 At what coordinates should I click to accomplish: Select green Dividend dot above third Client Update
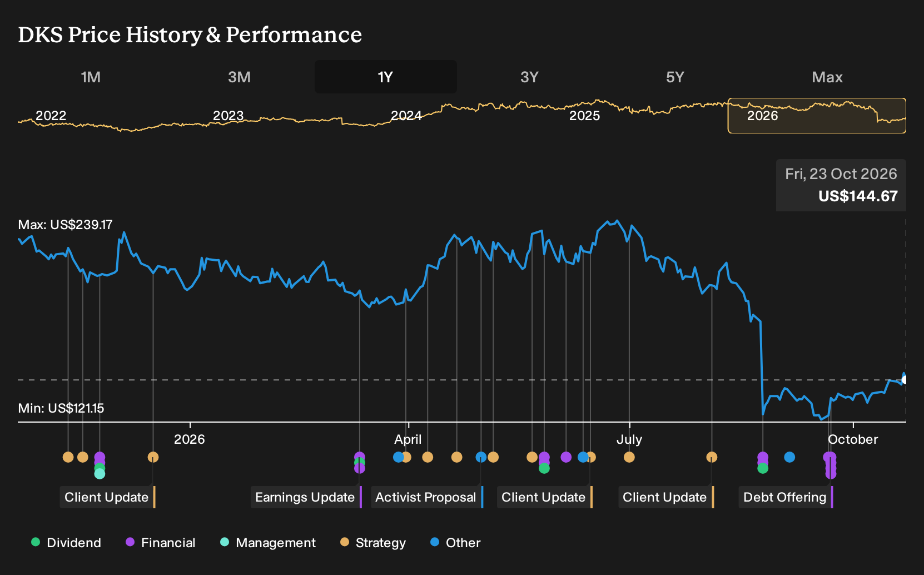click(544, 468)
